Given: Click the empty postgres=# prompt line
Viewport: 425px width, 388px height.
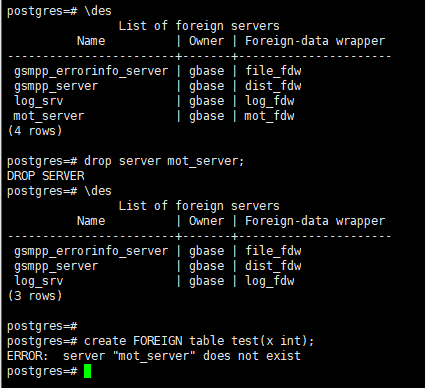Looking at the screenshot, I should (42, 326).
